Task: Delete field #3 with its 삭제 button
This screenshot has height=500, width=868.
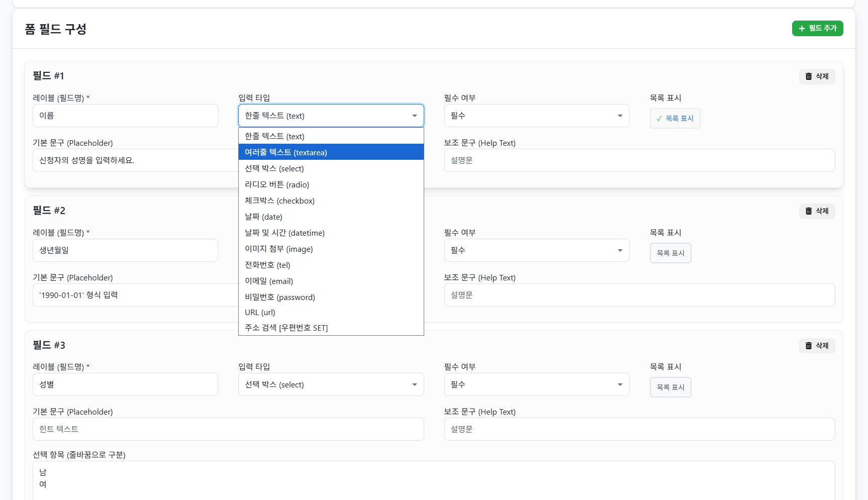Action: [817, 346]
